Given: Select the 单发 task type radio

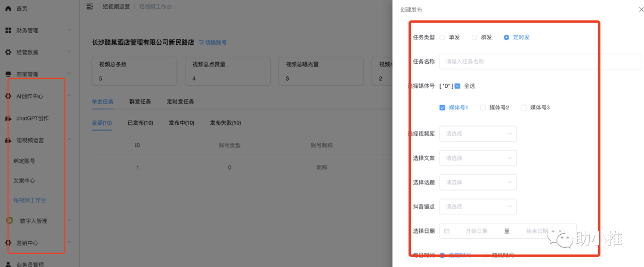Looking at the screenshot, I should 442,37.
